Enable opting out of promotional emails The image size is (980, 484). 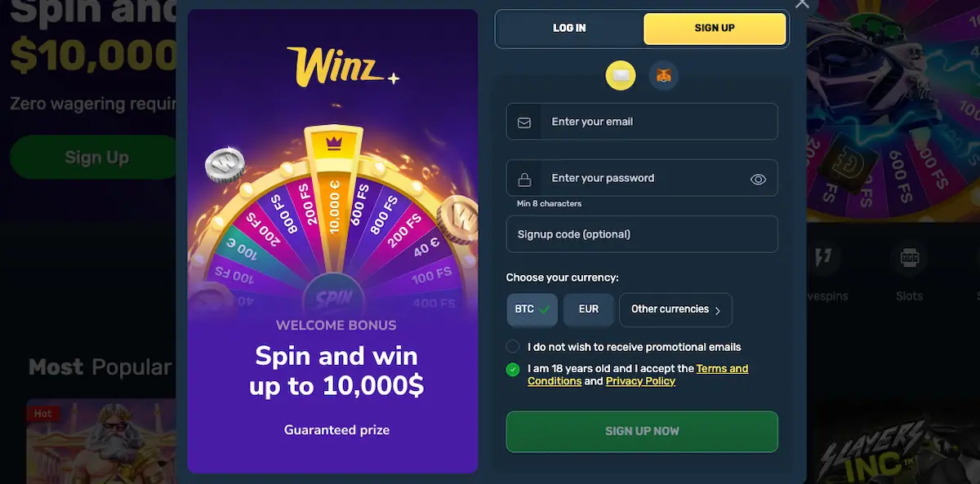coord(513,346)
